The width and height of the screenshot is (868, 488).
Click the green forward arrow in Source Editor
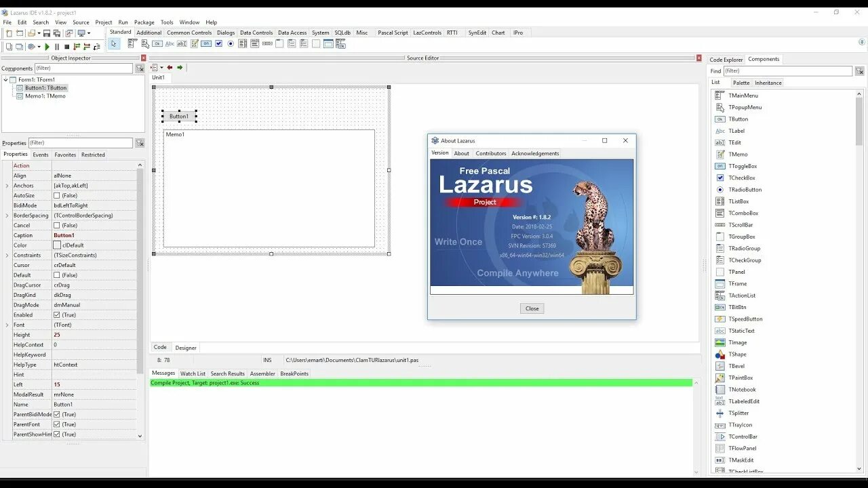tap(180, 67)
